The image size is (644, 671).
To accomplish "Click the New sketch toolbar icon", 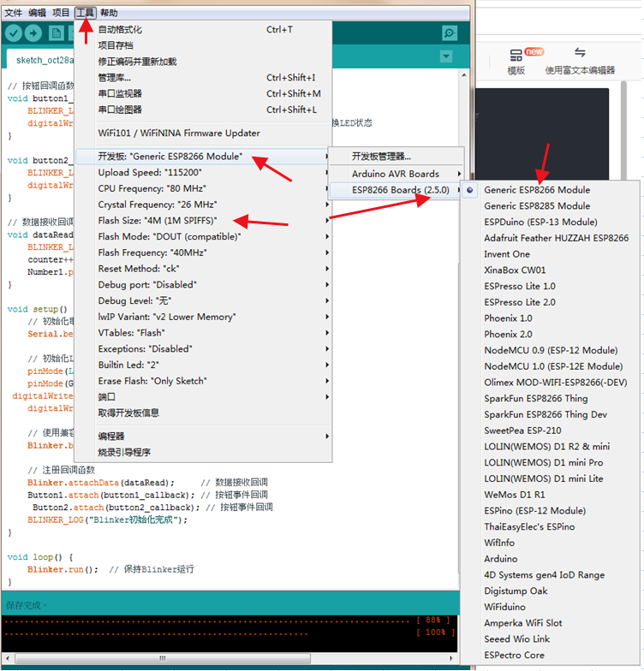I will click(x=57, y=33).
